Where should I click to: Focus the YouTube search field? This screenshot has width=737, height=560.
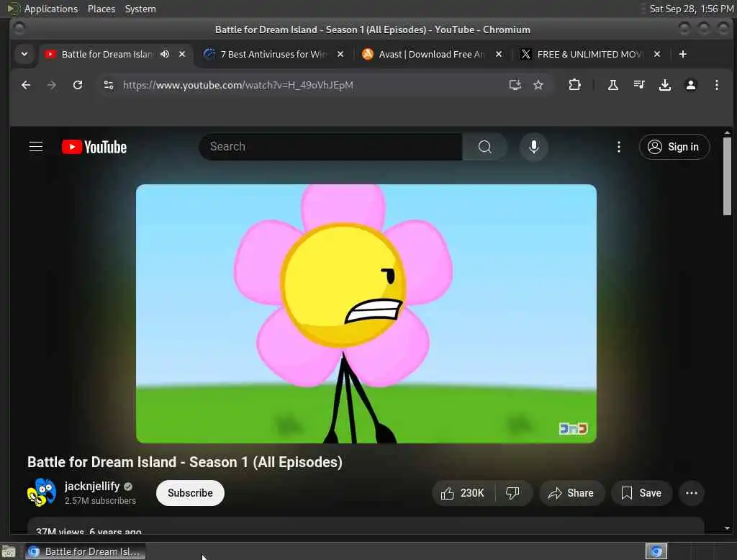(330, 147)
